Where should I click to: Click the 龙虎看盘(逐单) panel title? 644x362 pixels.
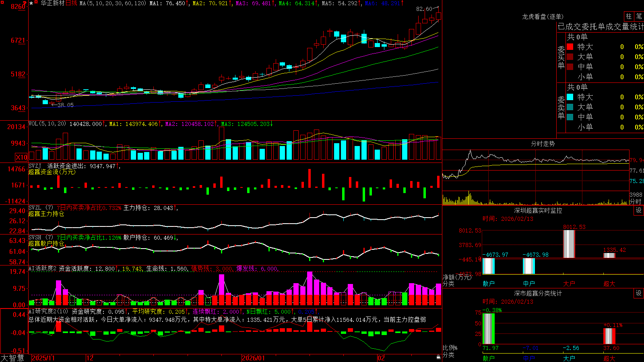[x=543, y=16]
